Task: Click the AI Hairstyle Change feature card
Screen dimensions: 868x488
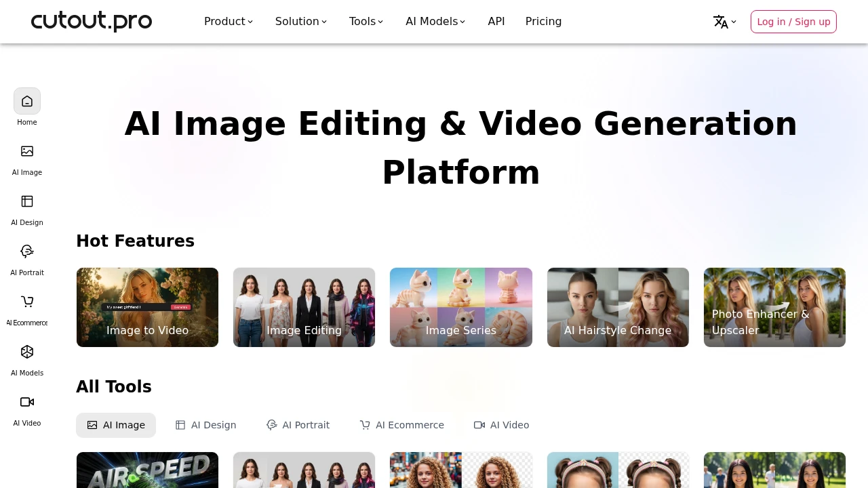Action: 618,307
